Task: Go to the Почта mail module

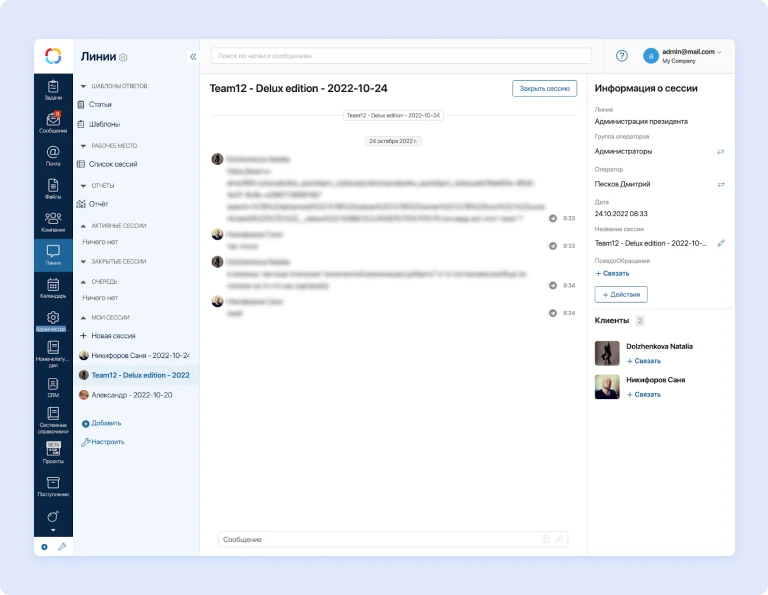Action: coord(53,155)
